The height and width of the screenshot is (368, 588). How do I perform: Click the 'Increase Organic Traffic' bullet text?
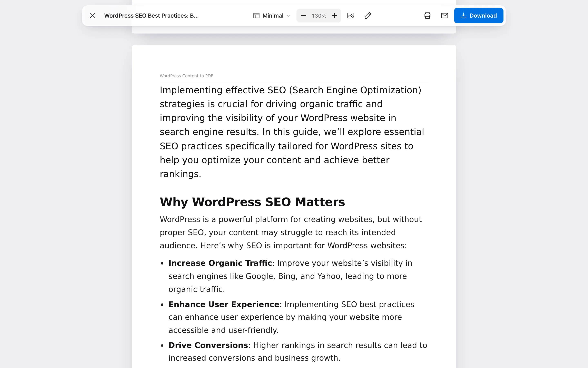[220, 263]
